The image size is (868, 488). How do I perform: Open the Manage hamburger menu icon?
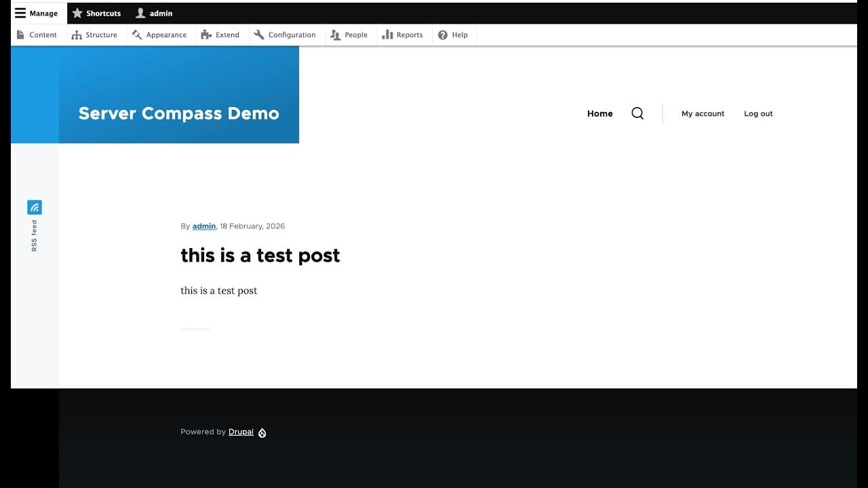(x=20, y=13)
